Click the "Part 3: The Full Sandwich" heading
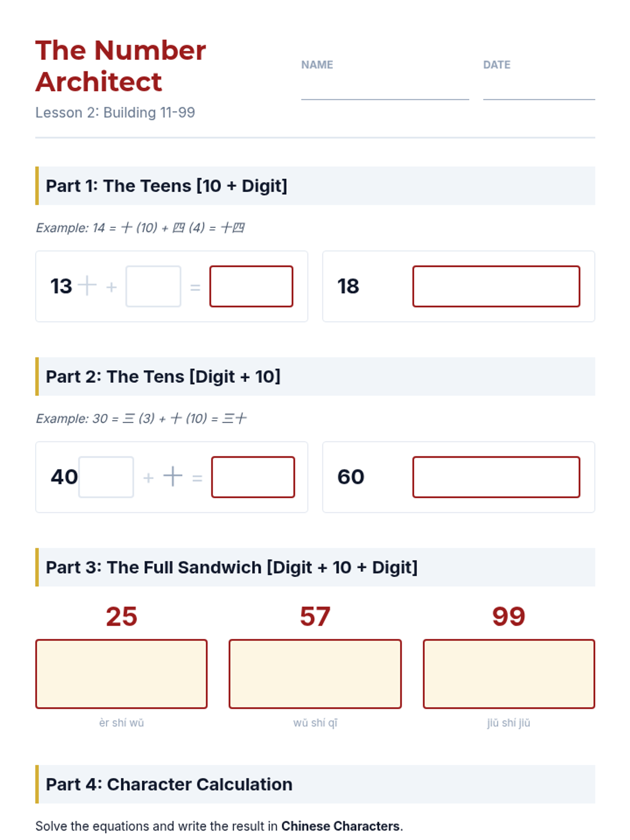Image resolution: width=630 pixels, height=840 pixels. click(232, 567)
